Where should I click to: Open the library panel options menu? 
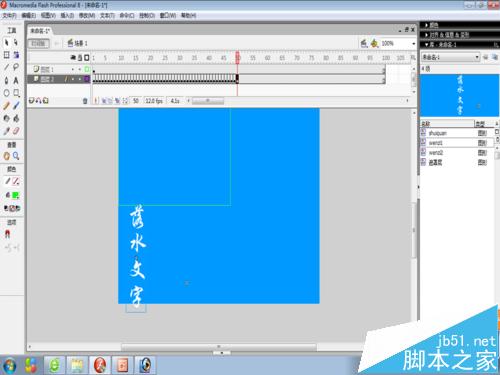coord(496,45)
